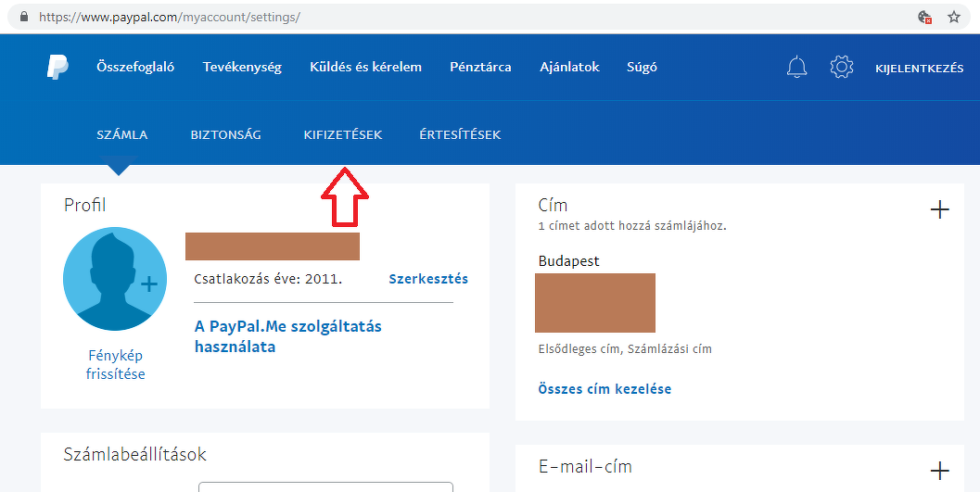Image resolution: width=980 pixels, height=492 pixels.
Task: Click the Profil heading
Action: point(85,205)
